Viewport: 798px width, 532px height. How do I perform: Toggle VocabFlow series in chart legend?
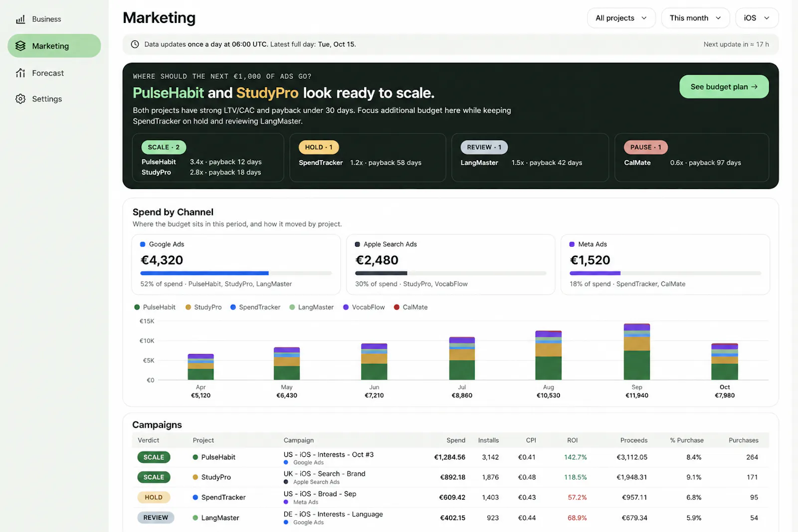364,307
